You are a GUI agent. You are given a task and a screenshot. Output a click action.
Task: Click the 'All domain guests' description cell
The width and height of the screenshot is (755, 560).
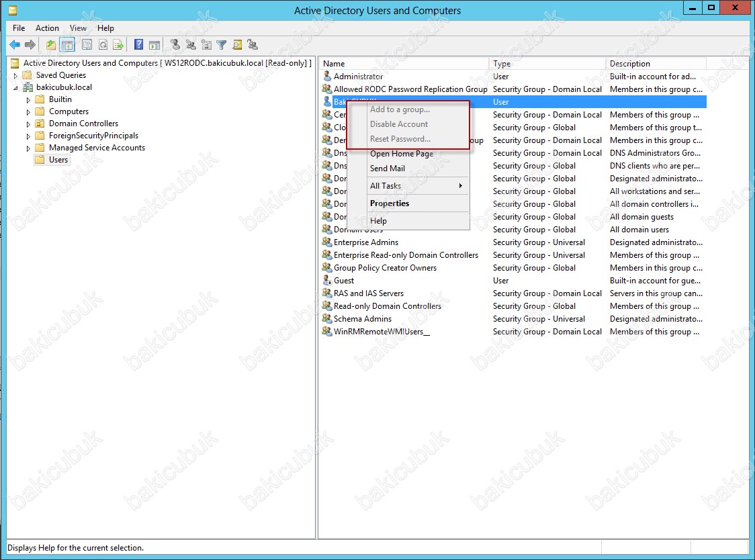642,217
